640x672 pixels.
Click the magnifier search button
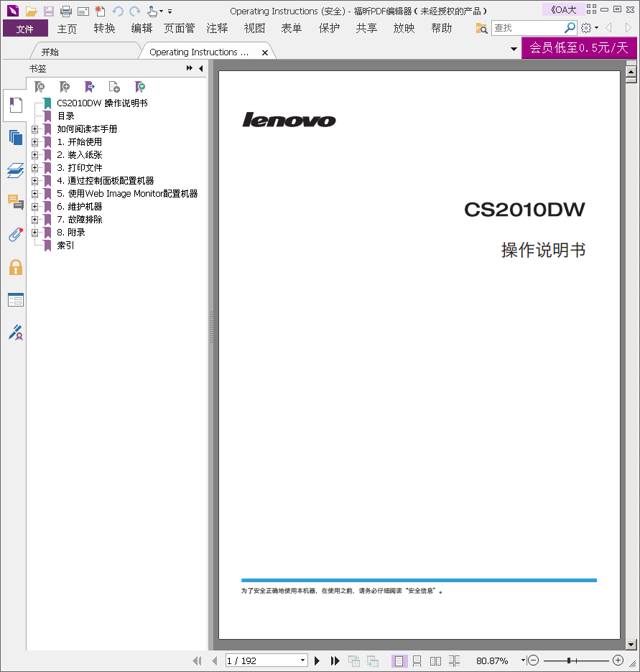(570, 28)
